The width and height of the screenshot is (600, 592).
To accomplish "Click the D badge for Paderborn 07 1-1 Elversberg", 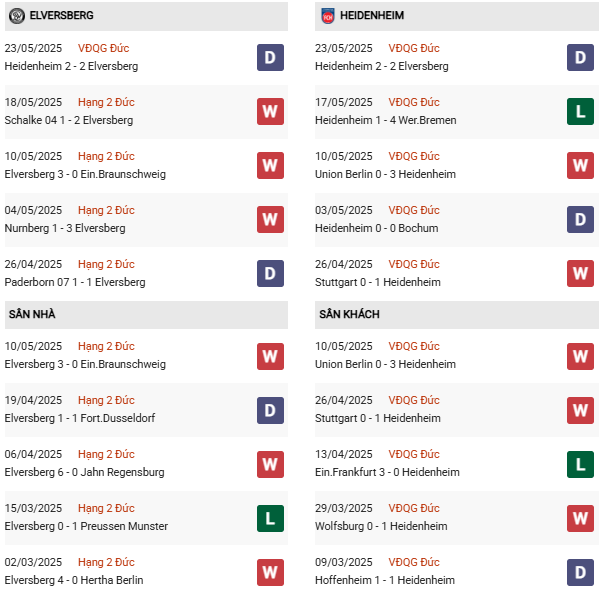I will click(x=270, y=273).
